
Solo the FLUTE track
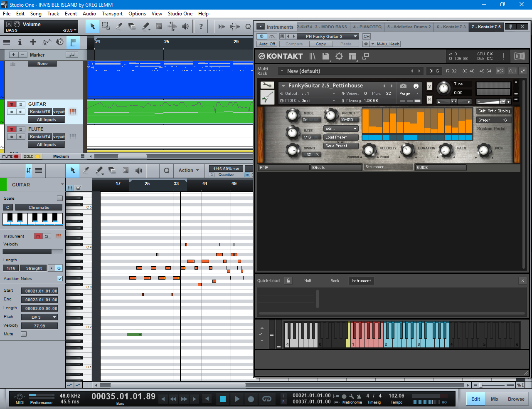[x=20, y=129]
